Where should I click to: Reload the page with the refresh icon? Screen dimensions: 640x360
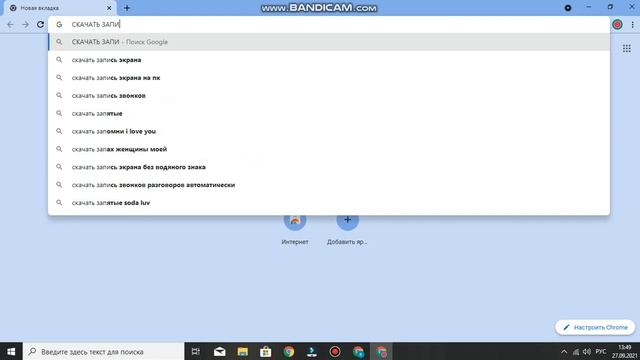(40, 24)
